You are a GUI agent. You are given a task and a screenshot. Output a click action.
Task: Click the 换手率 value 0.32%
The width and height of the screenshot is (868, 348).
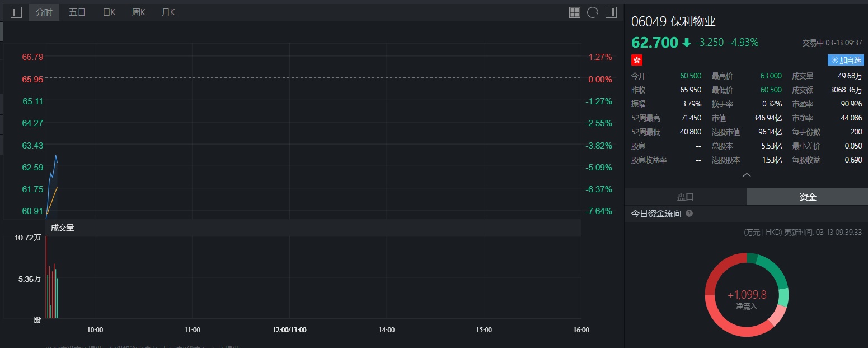pos(772,104)
